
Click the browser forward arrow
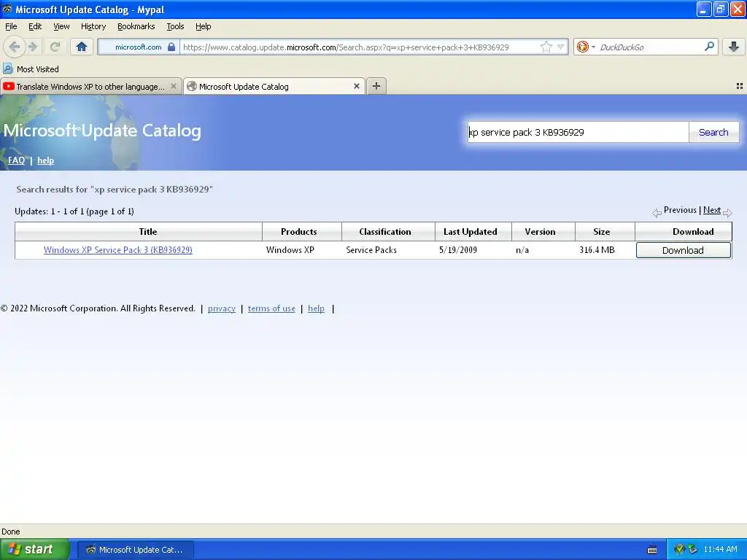(x=33, y=47)
